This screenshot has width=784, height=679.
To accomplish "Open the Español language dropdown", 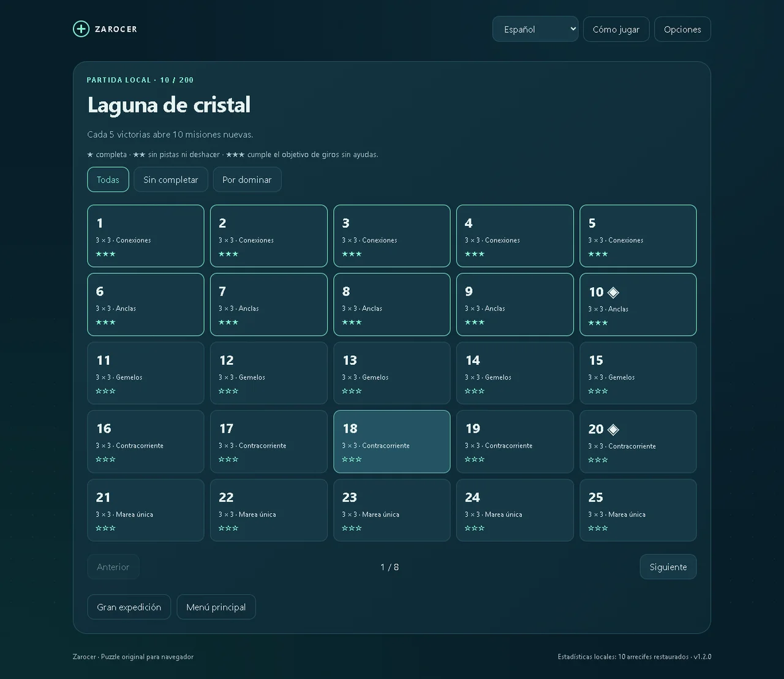I will point(535,29).
